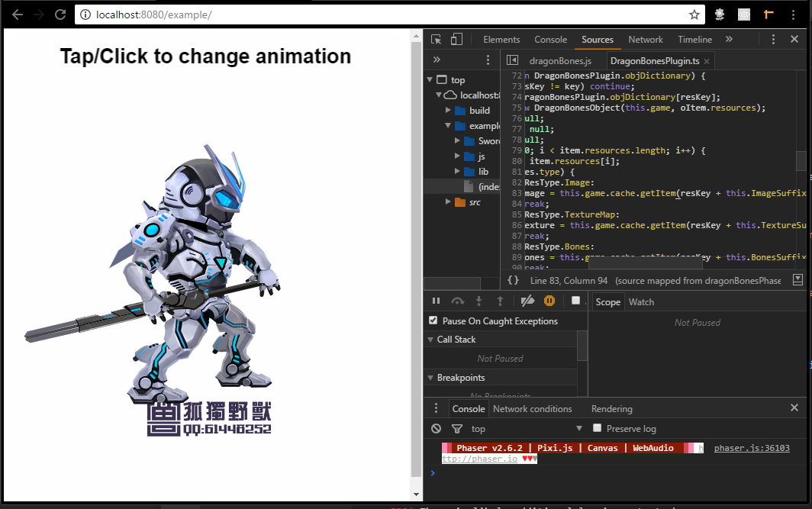Deactivate all breakpoints
This screenshot has width=812, height=509.
coord(527,301)
